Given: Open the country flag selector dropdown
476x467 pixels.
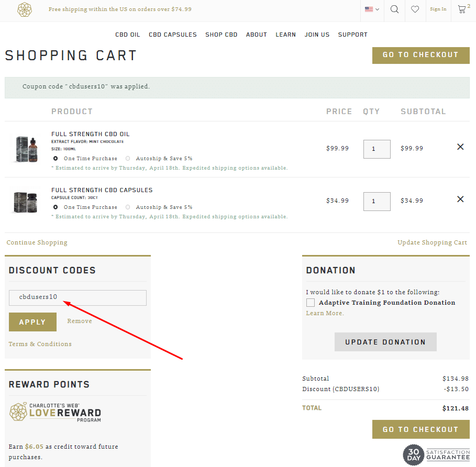Looking at the screenshot, I should 372,9.
